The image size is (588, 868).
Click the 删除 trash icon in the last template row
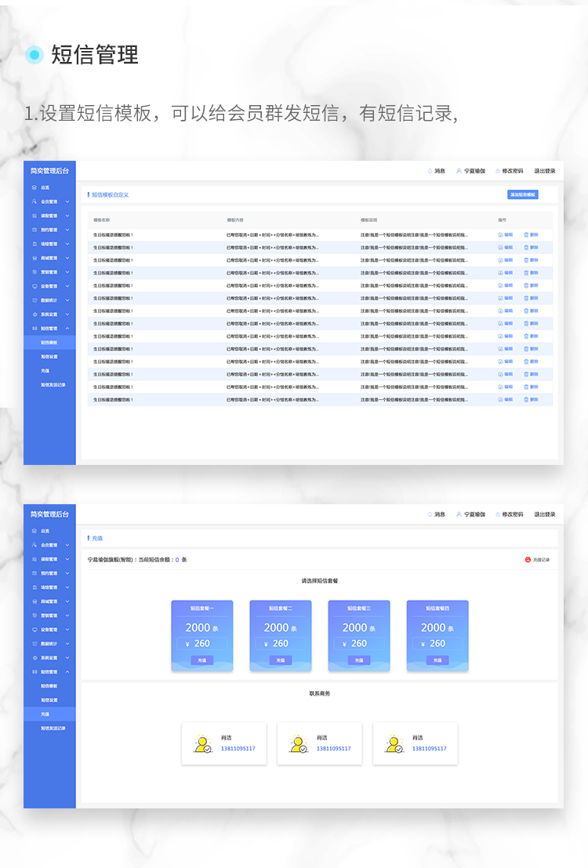526,400
